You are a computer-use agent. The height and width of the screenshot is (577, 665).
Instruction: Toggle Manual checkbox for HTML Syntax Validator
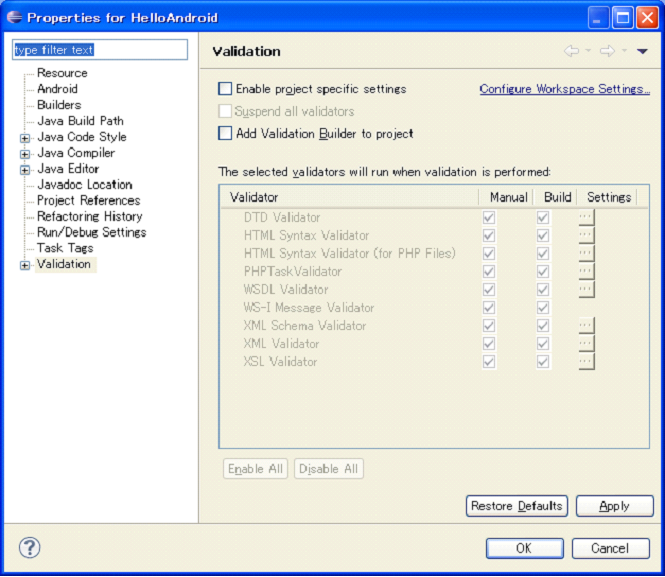489,235
